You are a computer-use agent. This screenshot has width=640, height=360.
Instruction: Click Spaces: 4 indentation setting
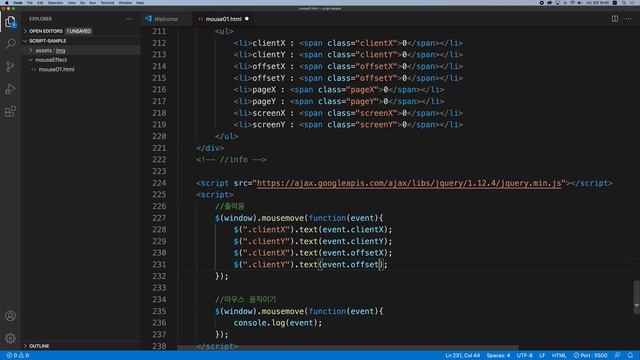click(x=498, y=355)
